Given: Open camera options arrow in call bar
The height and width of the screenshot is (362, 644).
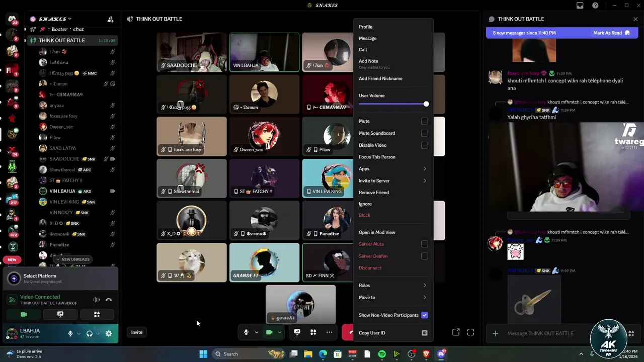Looking at the screenshot, I should (x=279, y=332).
